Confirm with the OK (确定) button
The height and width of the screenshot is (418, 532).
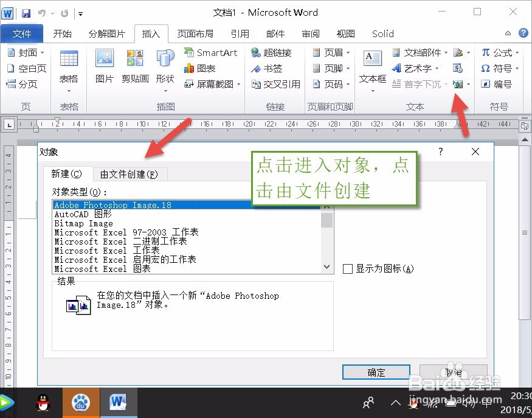point(376,372)
